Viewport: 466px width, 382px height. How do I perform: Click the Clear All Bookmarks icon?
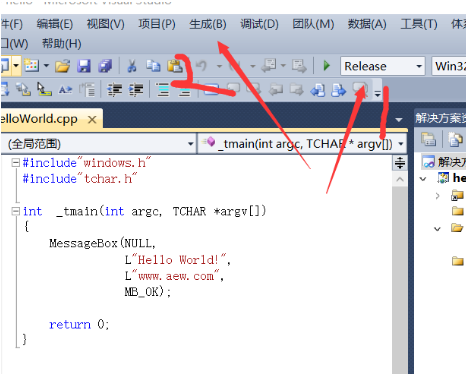click(360, 90)
